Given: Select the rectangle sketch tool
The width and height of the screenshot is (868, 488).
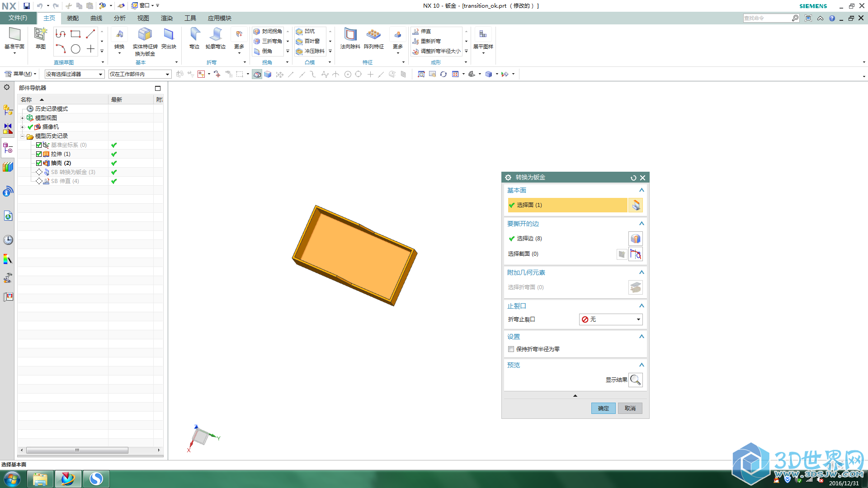Looking at the screenshot, I should pos(75,34).
